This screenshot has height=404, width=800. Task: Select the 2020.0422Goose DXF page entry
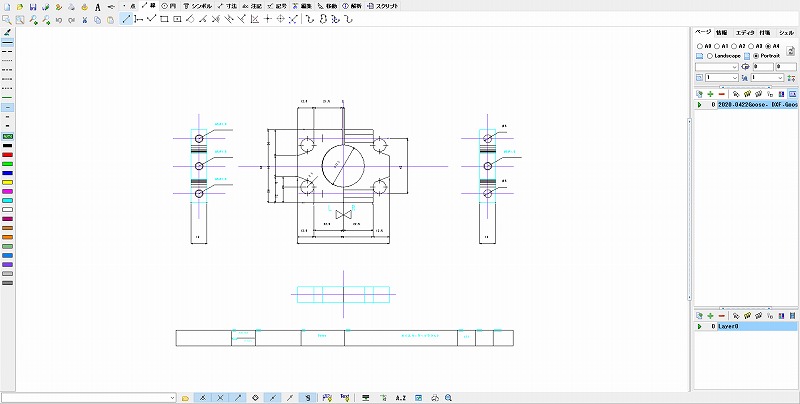pos(756,103)
